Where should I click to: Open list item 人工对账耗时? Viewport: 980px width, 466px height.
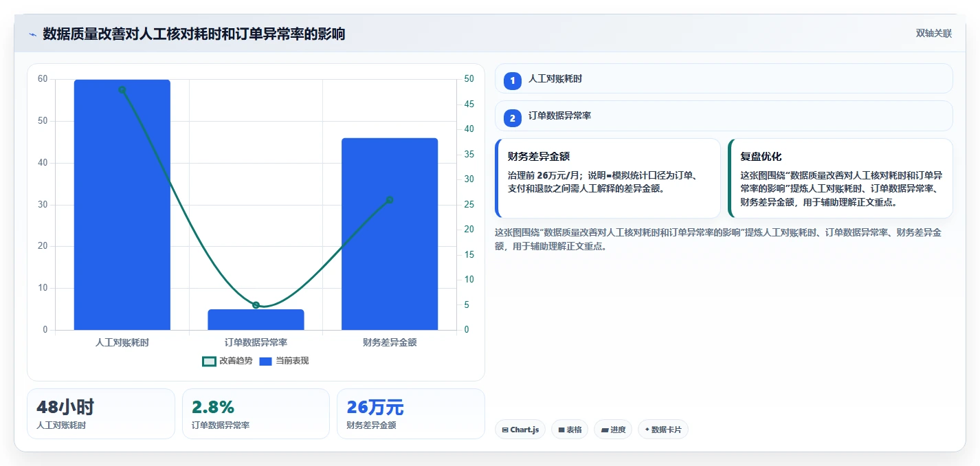[724, 78]
